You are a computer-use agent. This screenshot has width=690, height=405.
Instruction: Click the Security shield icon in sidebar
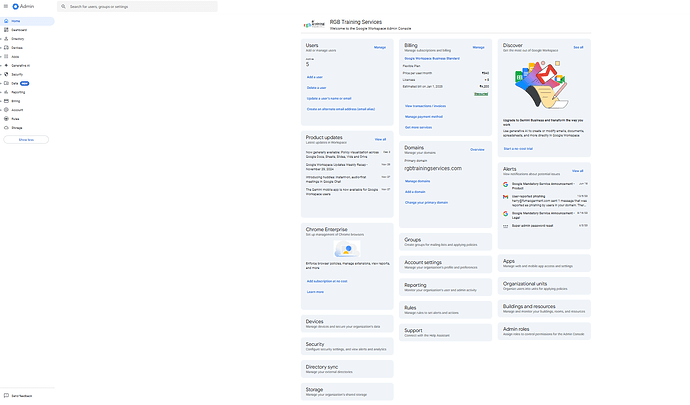click(6, 74)
